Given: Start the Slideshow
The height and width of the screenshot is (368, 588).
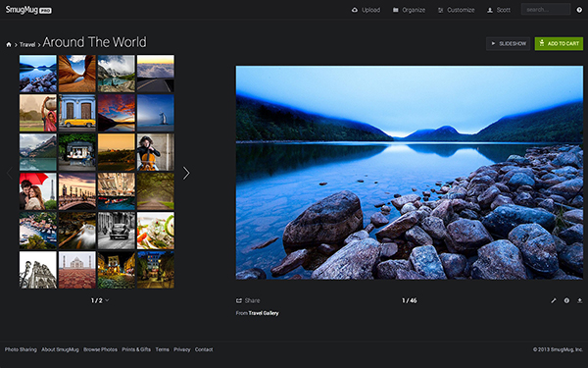Looking at the screenshot, I should click(x=508, y=43).
